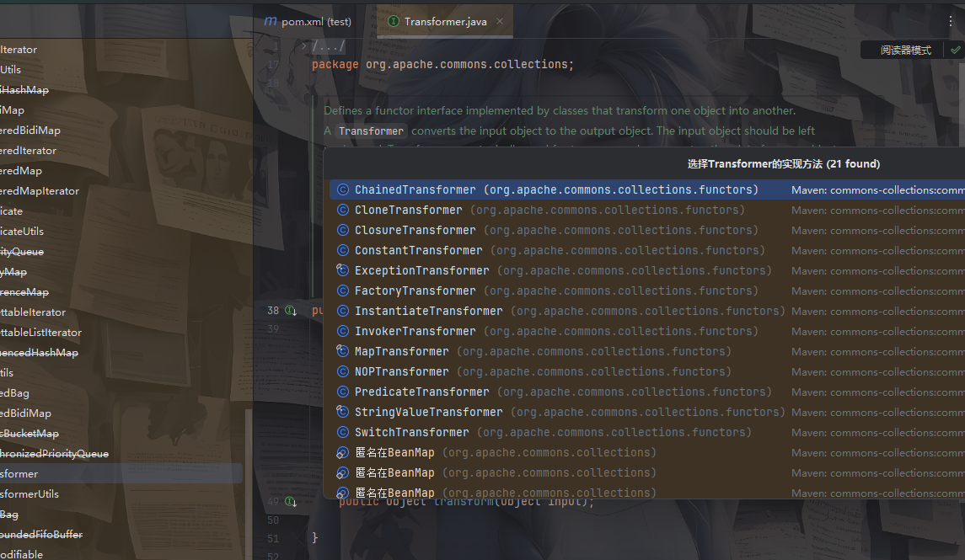The image size is (965, 560).
Task: Click the class icon beside StringValueTransformer
Action: pos(343,412)
